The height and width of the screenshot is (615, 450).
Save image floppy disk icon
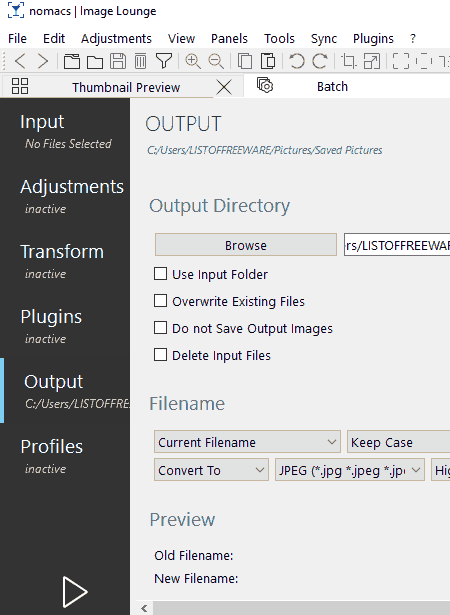tap(118, 61)
